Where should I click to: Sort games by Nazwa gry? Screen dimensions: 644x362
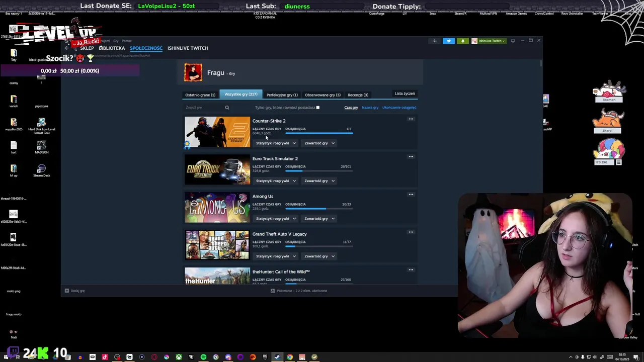pos(370,108)
